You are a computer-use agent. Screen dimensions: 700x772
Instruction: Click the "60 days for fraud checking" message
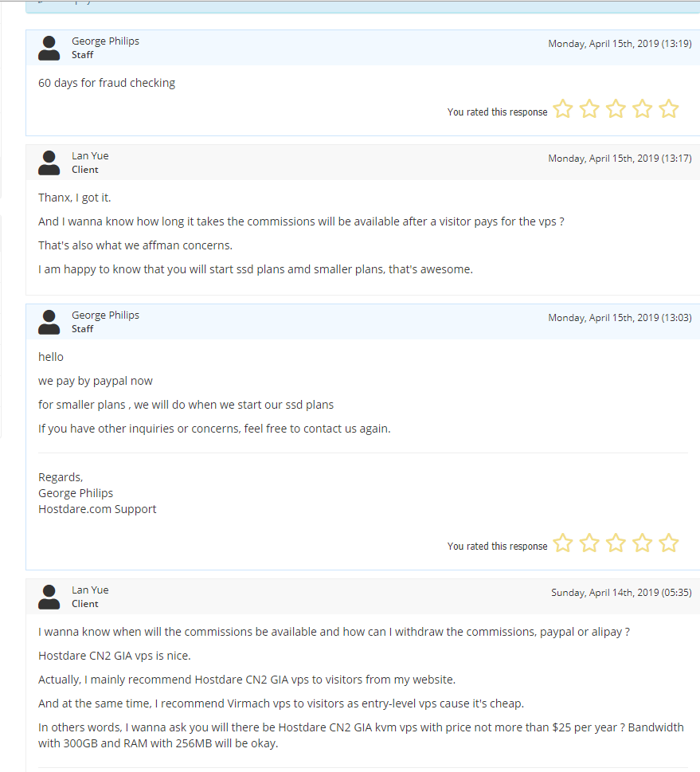[x=107, y=83]
